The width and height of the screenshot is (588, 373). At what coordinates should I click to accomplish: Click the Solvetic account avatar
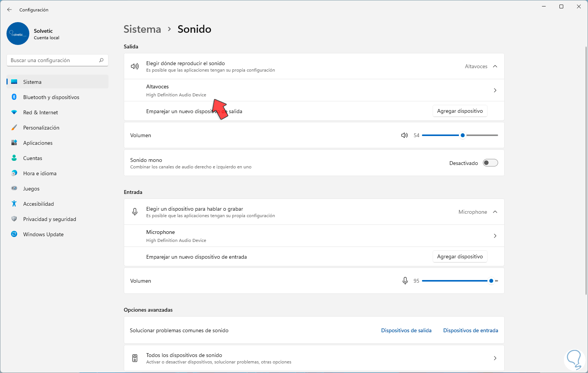coord(18,34)
